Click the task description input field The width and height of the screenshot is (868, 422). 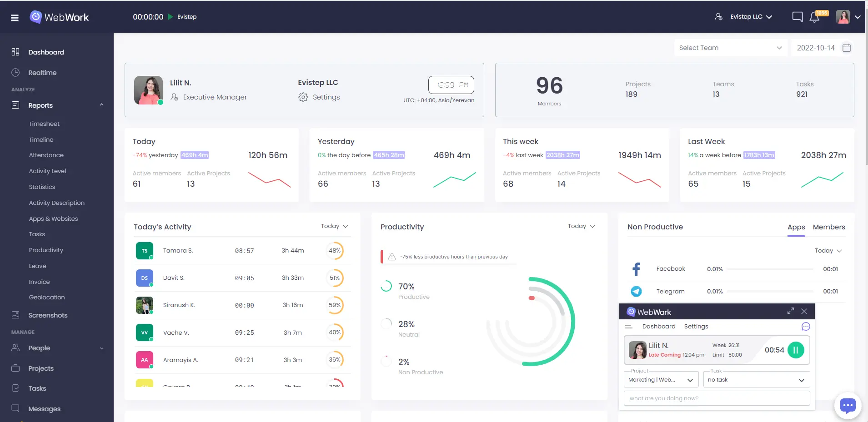(716, 398)
